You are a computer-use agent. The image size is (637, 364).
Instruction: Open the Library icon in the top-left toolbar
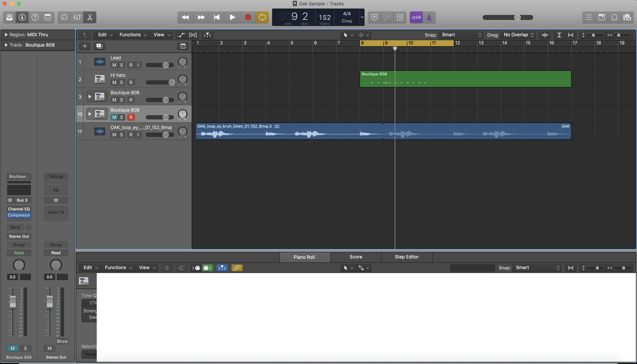click(9, 17)
